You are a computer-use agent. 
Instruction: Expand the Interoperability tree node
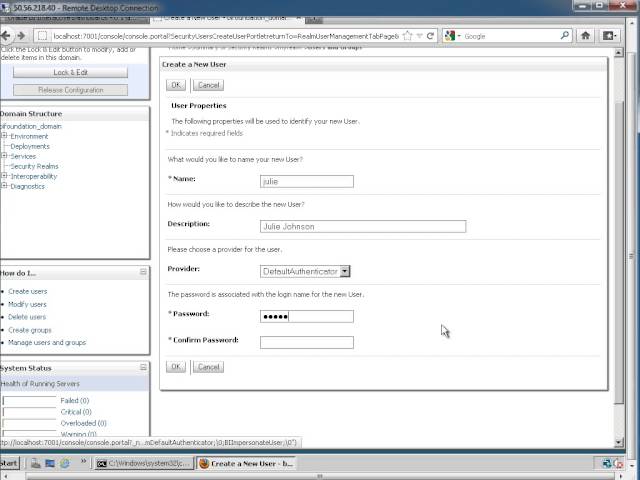click(x=4, y=176)
